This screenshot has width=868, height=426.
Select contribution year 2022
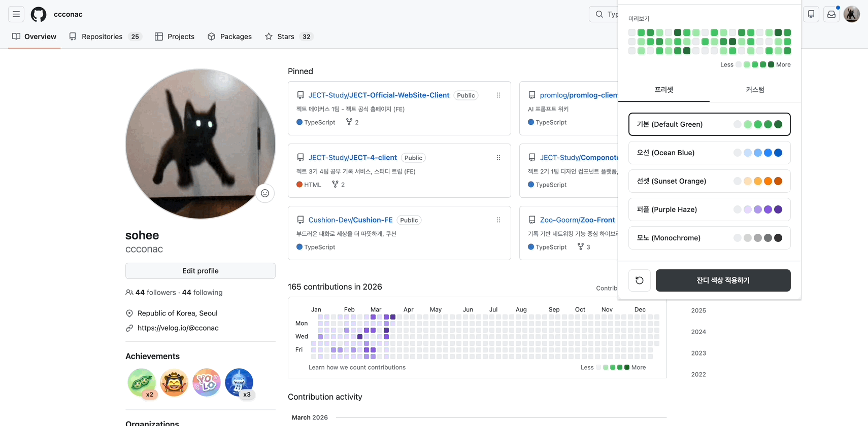tap(698, 374)
